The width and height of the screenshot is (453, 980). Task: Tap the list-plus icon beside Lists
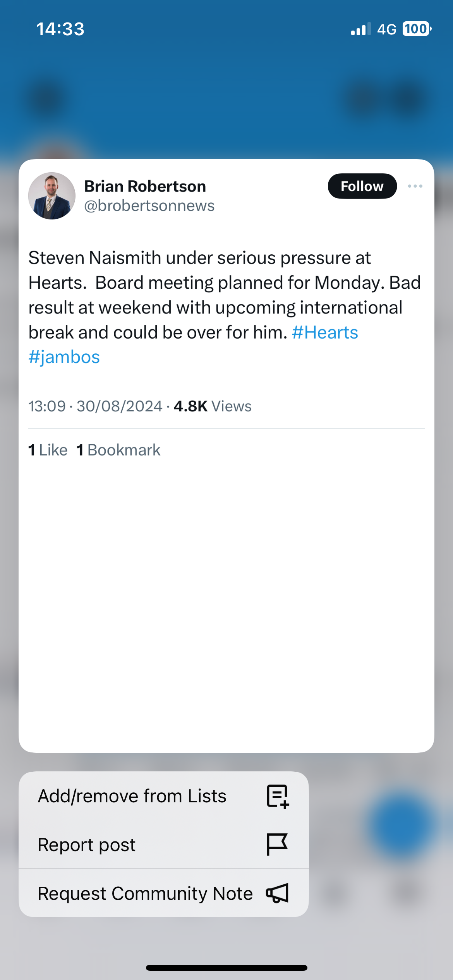click(x=278, y=797)
